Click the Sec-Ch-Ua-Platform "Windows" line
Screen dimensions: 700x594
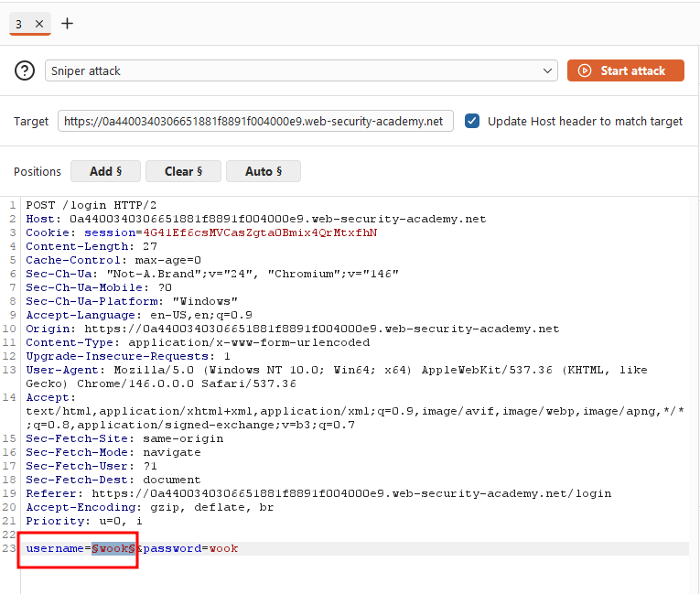[132, 301]
